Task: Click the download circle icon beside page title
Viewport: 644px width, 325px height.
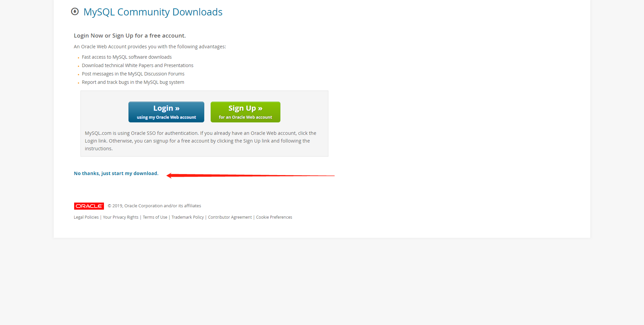Action: (75, 12)
